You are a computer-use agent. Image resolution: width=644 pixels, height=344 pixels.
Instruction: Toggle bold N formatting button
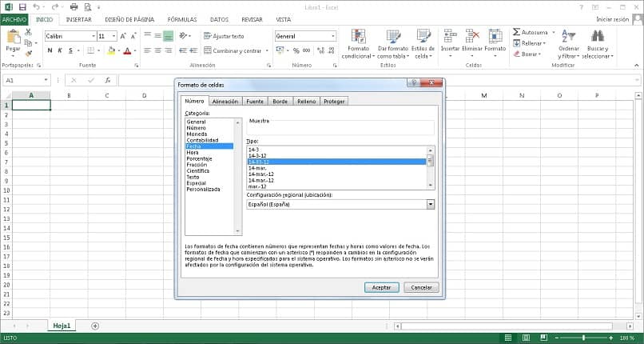tap(50, 50)
